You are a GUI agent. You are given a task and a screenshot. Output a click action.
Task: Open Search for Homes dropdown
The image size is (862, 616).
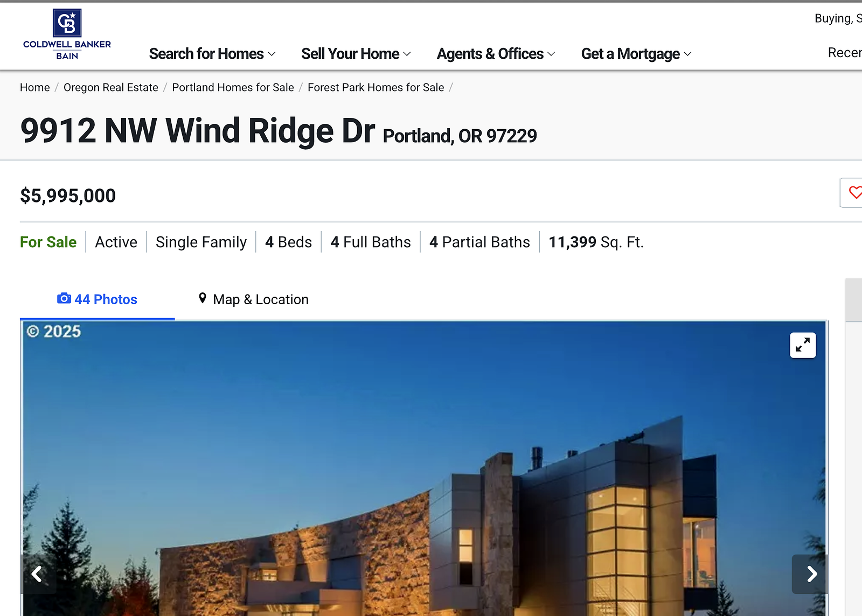(x=212, y=54)
